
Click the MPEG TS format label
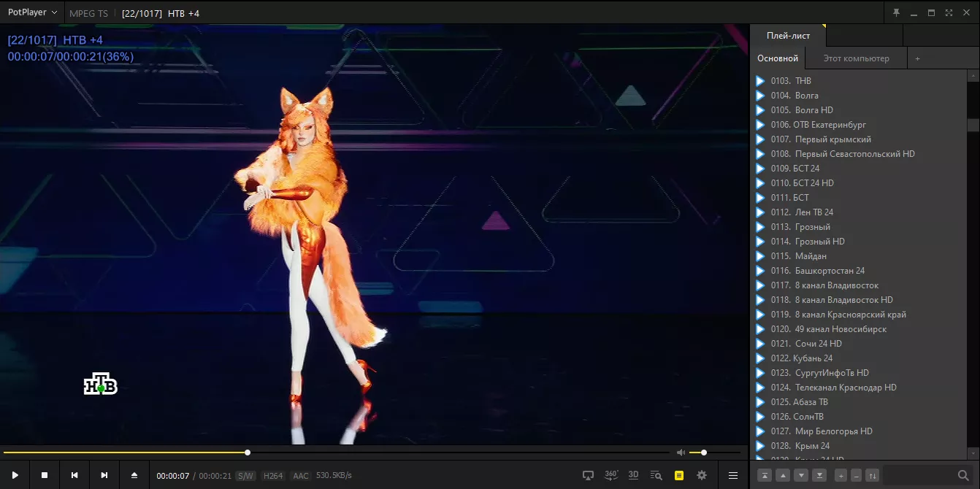(88, 13)
